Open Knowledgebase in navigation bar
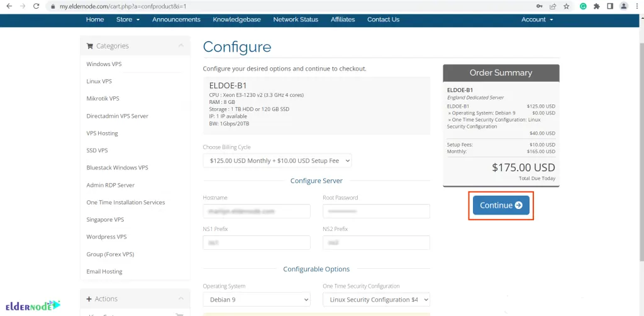The height and width of the screenshot is (316, 644). point(236,20)
